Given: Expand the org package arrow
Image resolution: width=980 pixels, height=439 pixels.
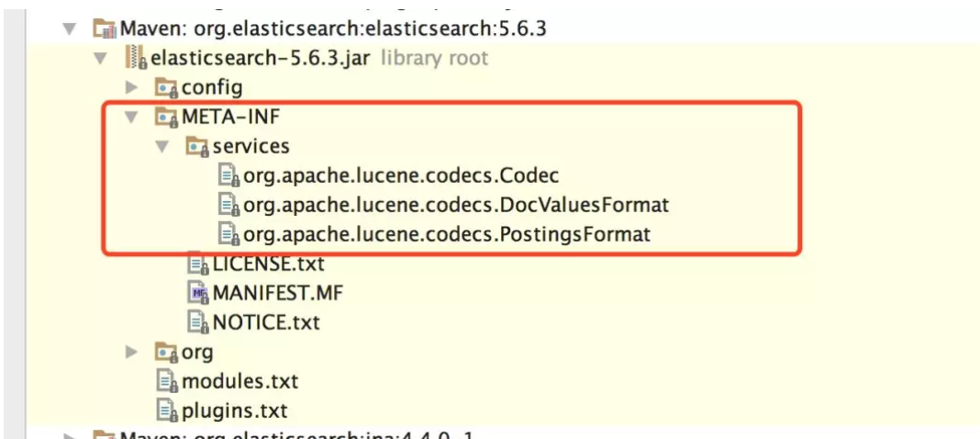Looking at the screenshot, I should click(130, 352).
